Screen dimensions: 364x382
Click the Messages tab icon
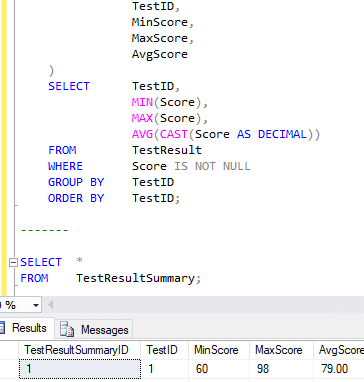67,330
